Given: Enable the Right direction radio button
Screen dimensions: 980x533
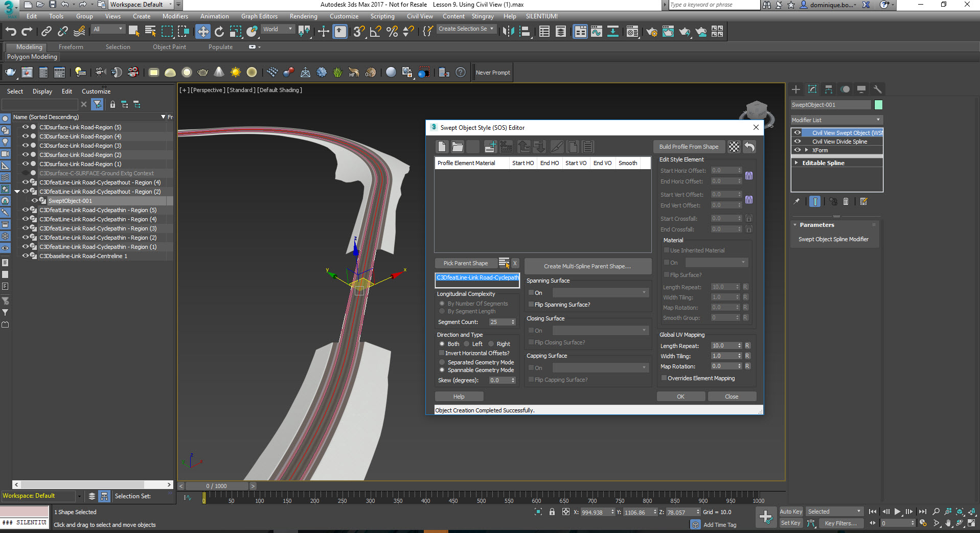Looking at the screenshot, I should click(x=491, y=344).
